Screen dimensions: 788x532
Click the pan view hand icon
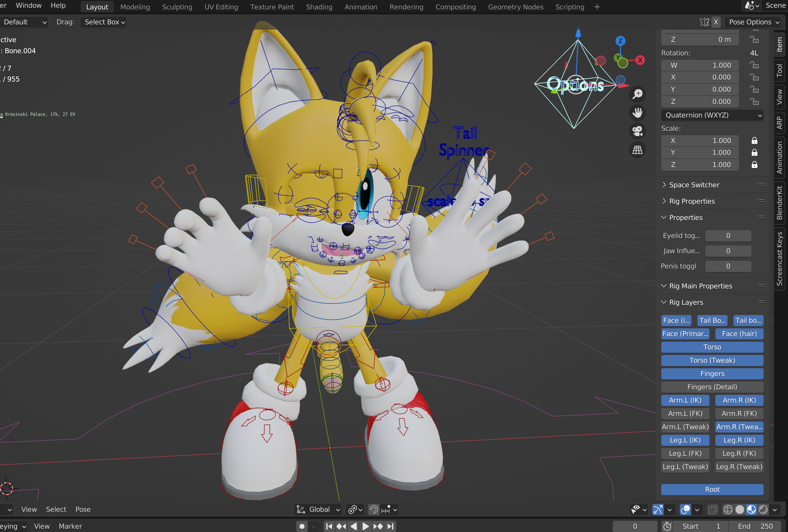click(x=637, y=112)
